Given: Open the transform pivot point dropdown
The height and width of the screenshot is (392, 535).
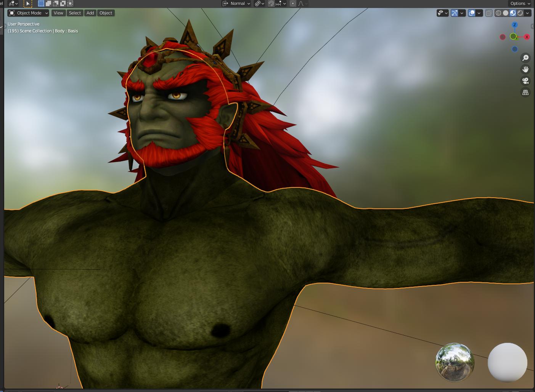Looking at the screenshot, I should coord(260,3).
